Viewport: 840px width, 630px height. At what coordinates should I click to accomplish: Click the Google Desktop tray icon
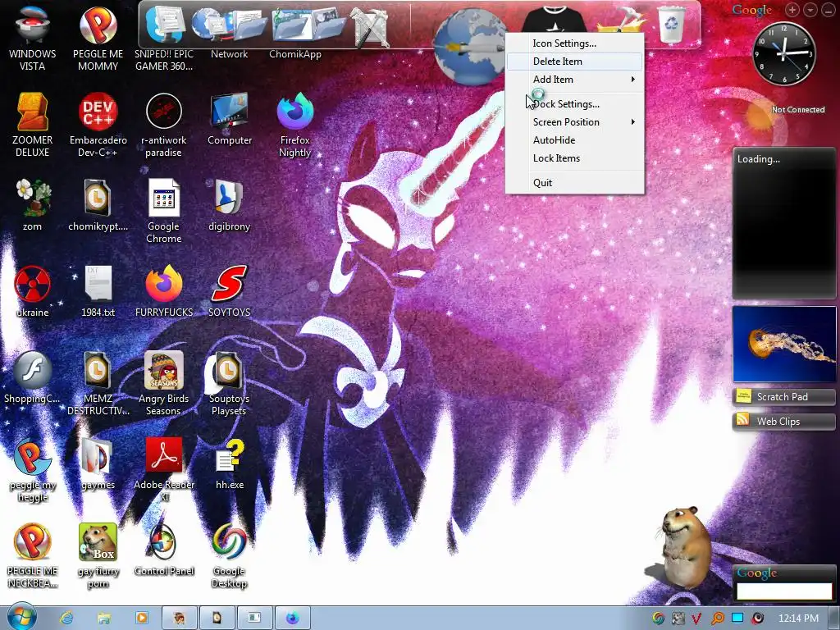pos(659,619)
